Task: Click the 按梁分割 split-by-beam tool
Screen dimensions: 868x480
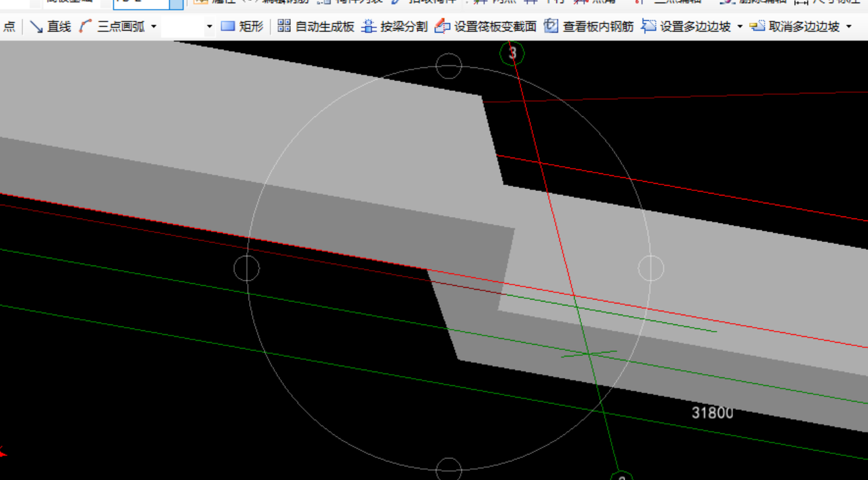Action: (395, 27)
